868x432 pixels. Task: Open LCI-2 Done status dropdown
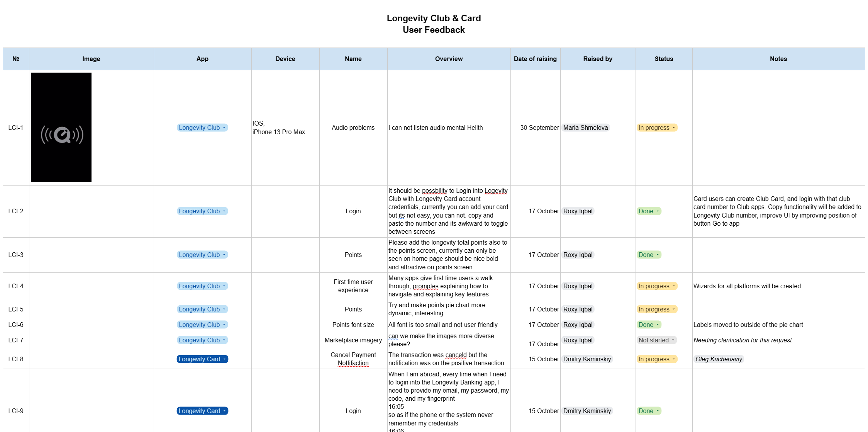pos(657,211)
